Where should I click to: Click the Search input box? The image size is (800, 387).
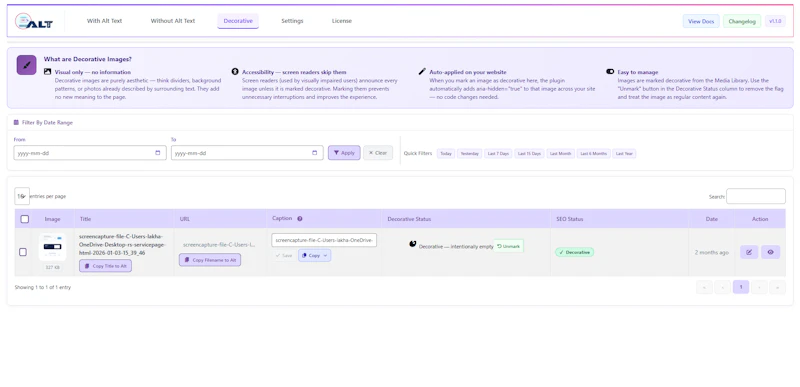tap(756, 196)
